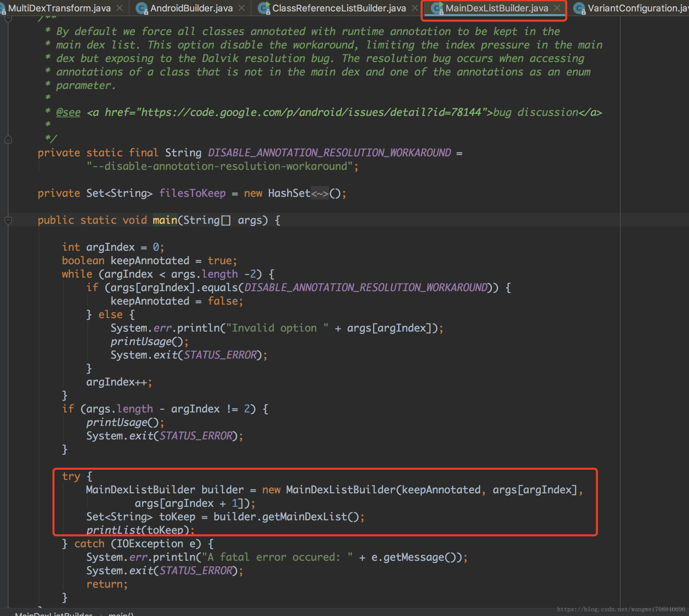Close the ClassReferenceListBuilder.java tab
This screenshot has width=689, height=616.
pos(414,8)
